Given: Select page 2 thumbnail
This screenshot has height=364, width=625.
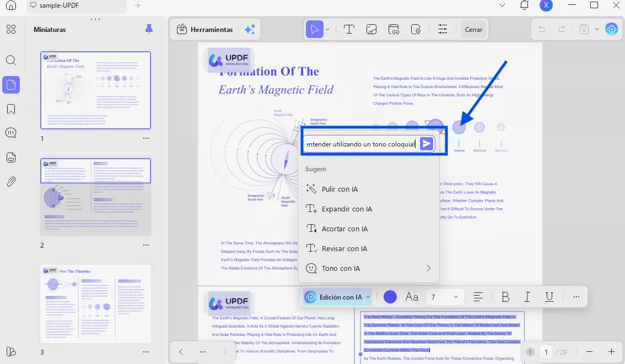Looking at the screenshot, I should click(96, 197).
